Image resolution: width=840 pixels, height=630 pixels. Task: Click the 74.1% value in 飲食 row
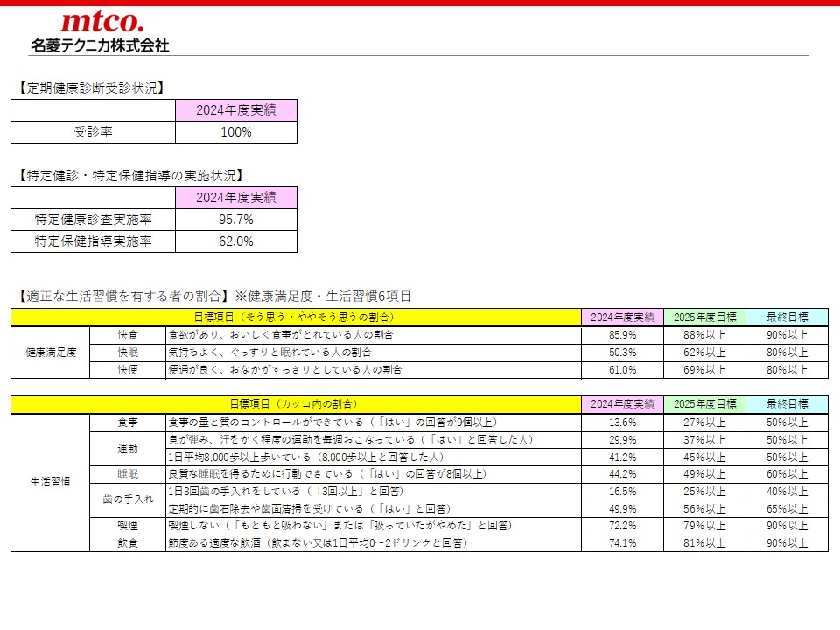coord(621,543)
